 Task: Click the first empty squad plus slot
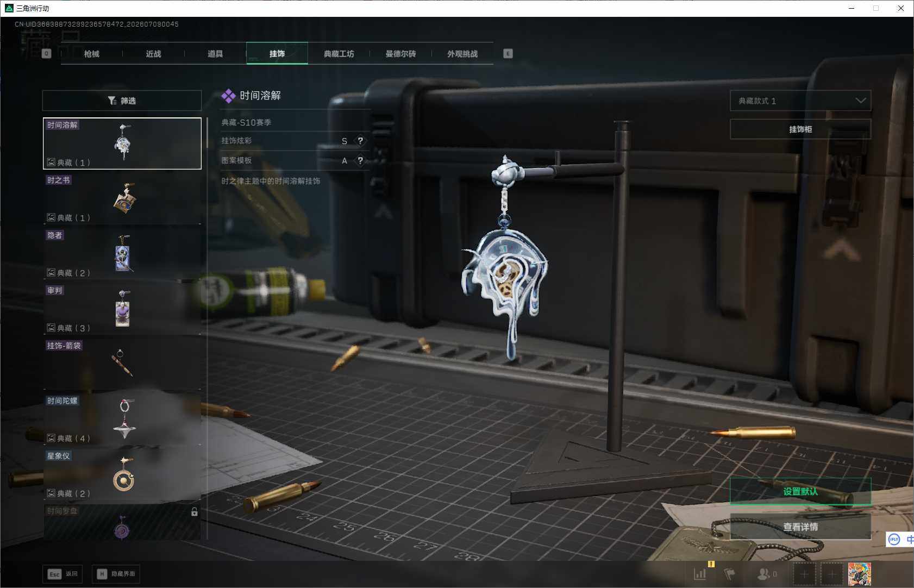[804, 574]
